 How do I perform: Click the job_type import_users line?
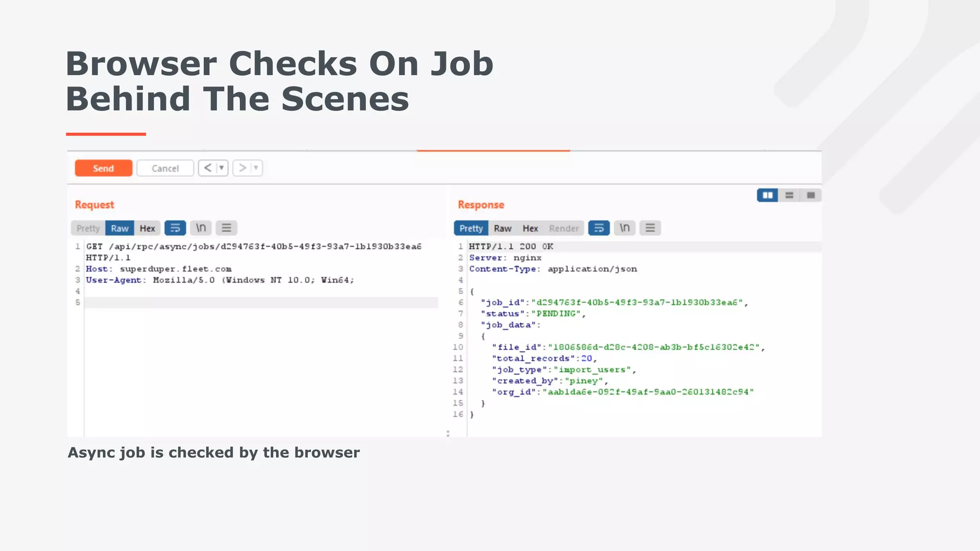tap(564, 370)
